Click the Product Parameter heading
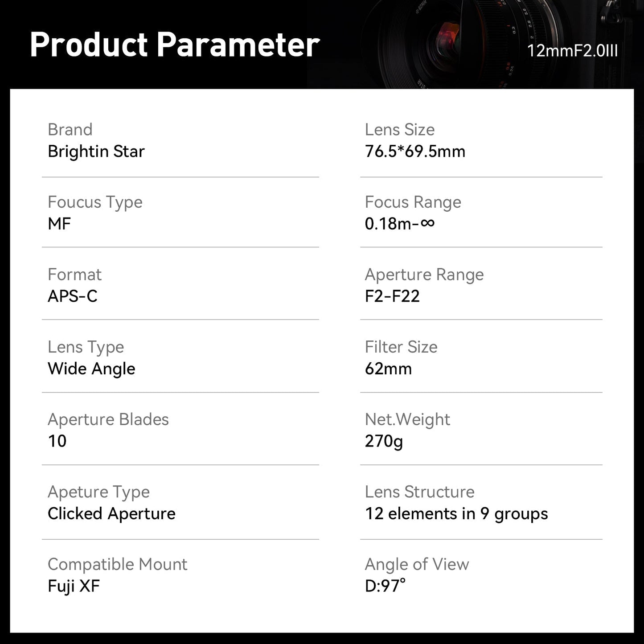644x644 pixels. (x=175, y=45)
